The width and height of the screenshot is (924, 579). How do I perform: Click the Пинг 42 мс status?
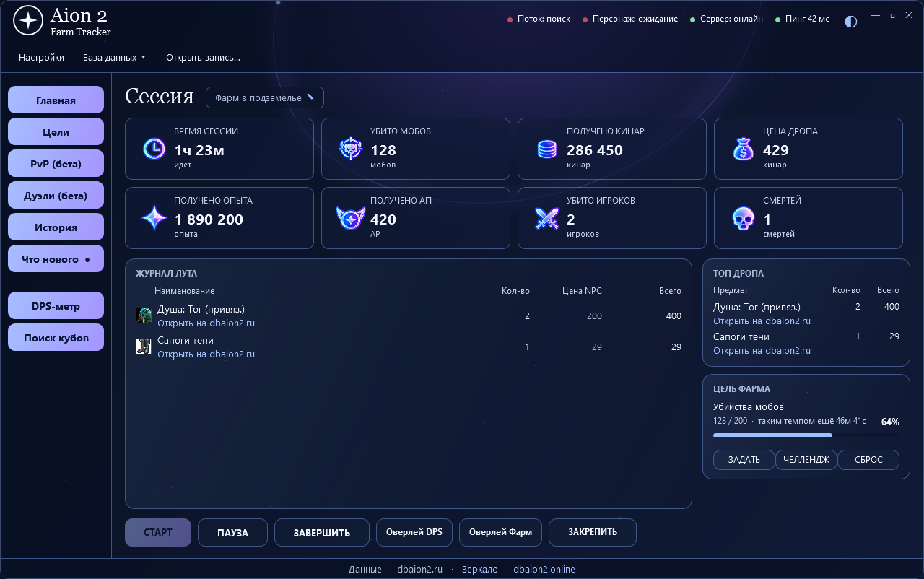coord(802,19)
